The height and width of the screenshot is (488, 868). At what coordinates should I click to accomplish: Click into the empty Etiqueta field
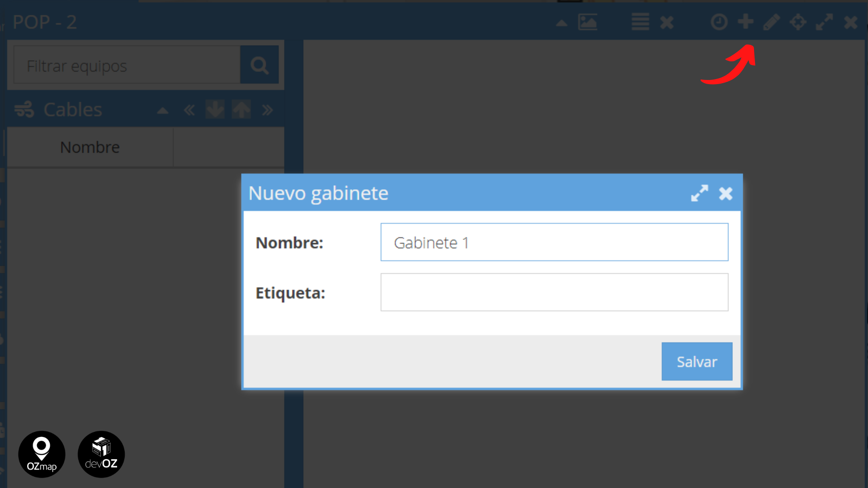point(554,292)
